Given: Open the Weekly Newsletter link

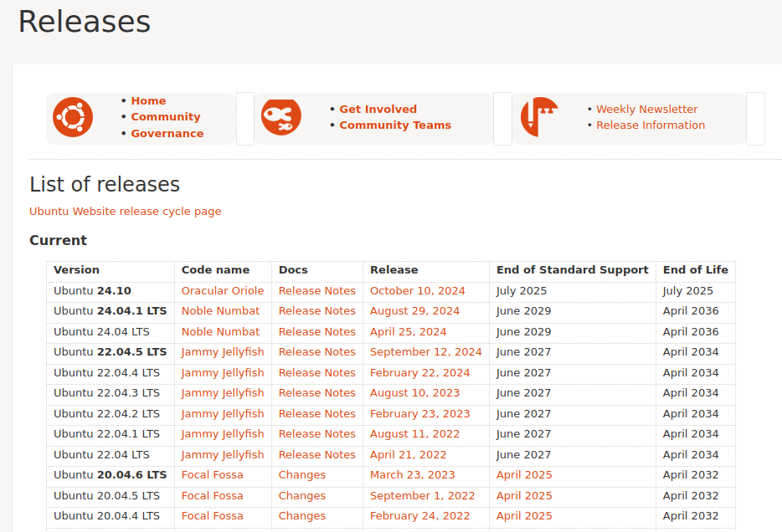Looking at the screenshot, I should 647,109.
